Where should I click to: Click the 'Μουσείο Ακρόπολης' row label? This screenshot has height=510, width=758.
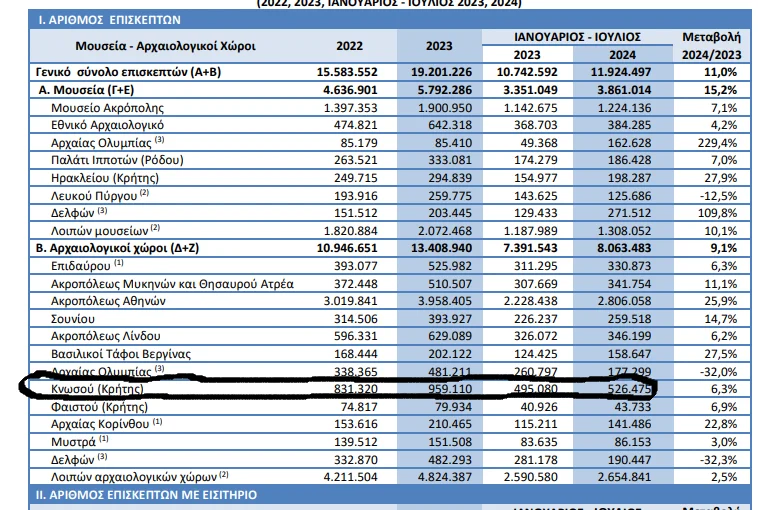click(x=107, y=108)
